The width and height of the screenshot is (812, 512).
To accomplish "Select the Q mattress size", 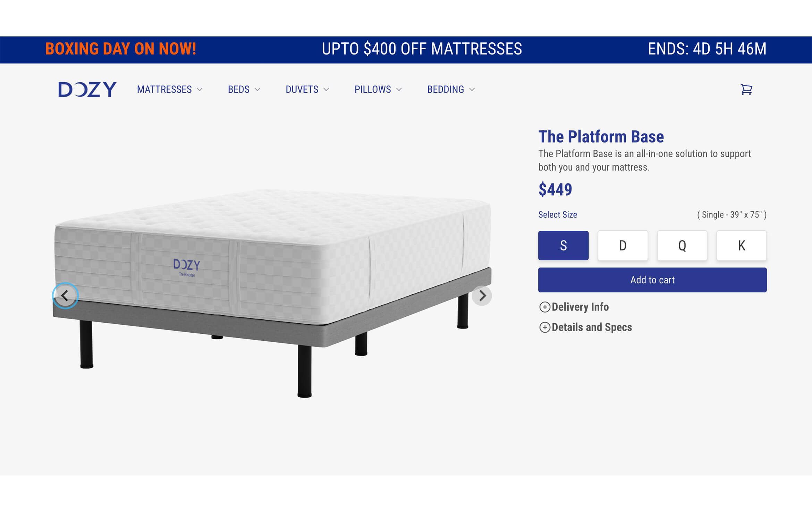I will click(682, 246).
